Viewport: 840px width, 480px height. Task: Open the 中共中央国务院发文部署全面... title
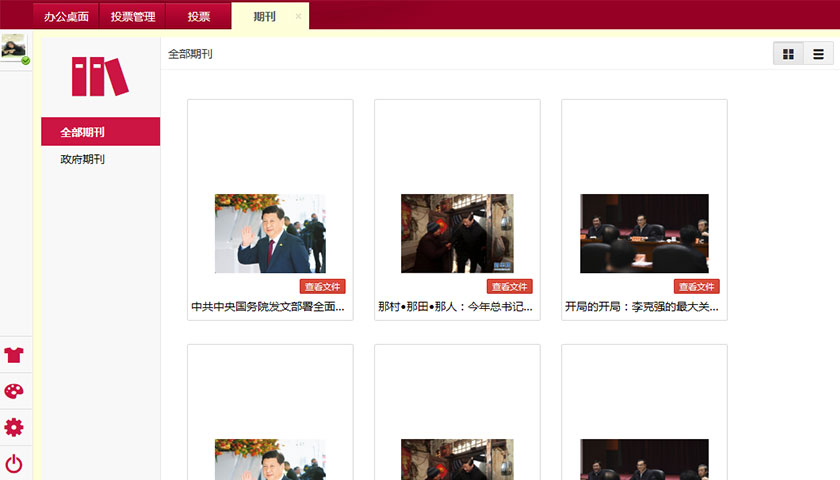point(268,306)
